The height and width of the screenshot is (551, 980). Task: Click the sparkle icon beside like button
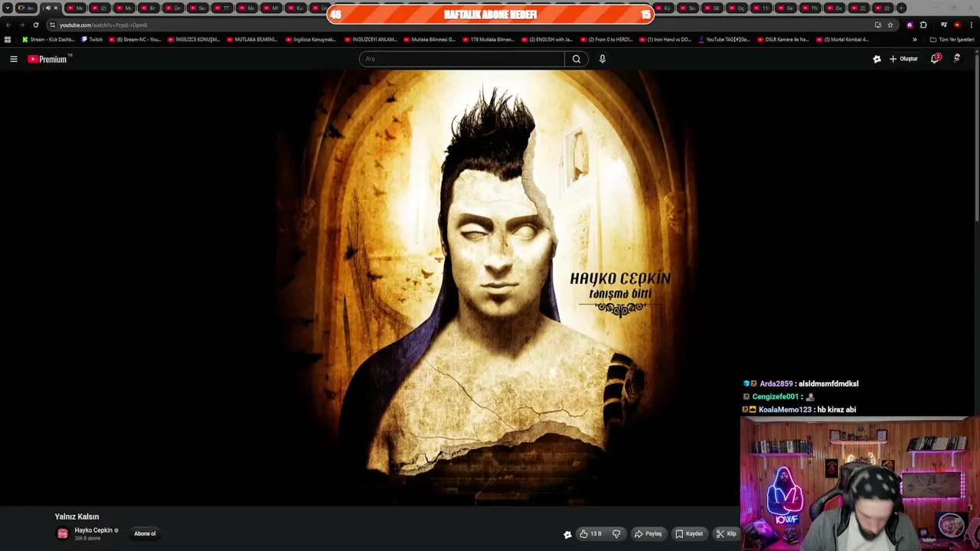[567, 534]
